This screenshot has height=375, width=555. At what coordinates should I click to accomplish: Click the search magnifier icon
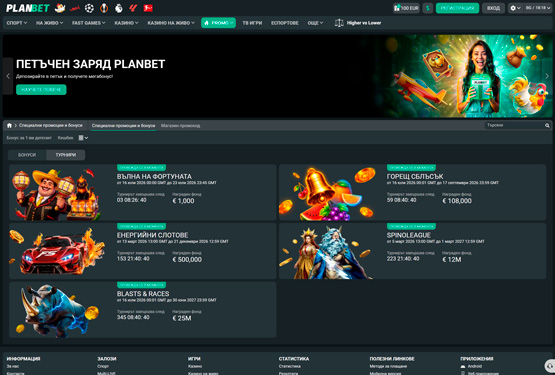tap(547, 125)
